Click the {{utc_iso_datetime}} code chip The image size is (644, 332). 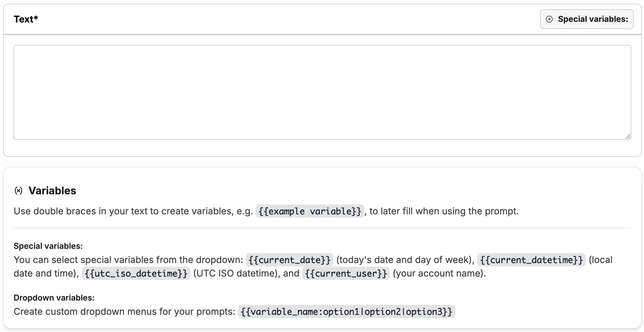(136, 273)
